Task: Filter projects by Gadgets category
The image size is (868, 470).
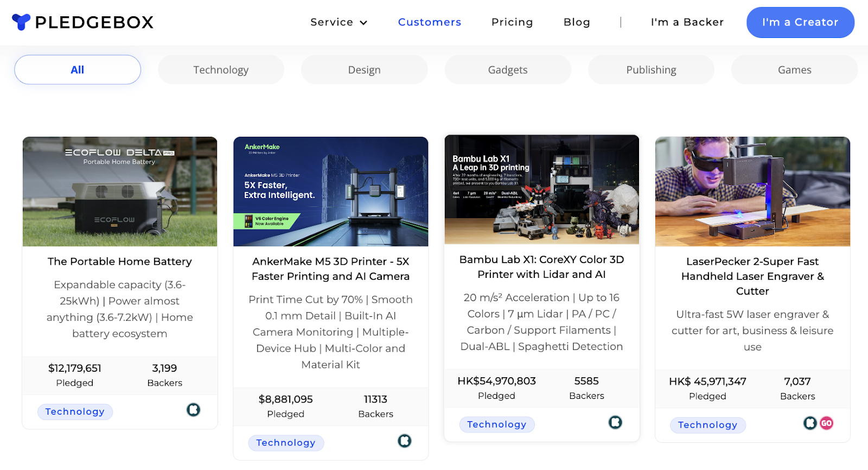Action: coord(508,69)
